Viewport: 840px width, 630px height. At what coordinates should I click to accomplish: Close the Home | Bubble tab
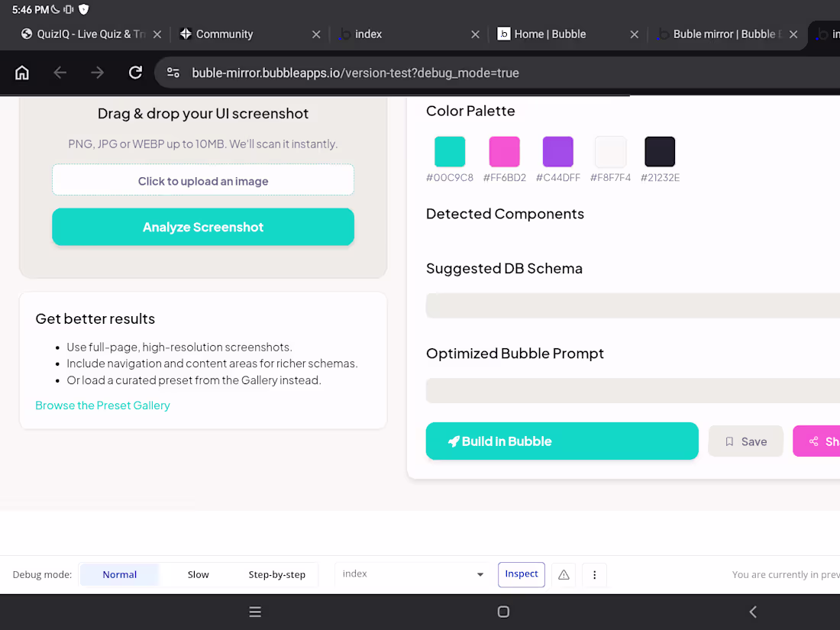[x=635, y=34]
